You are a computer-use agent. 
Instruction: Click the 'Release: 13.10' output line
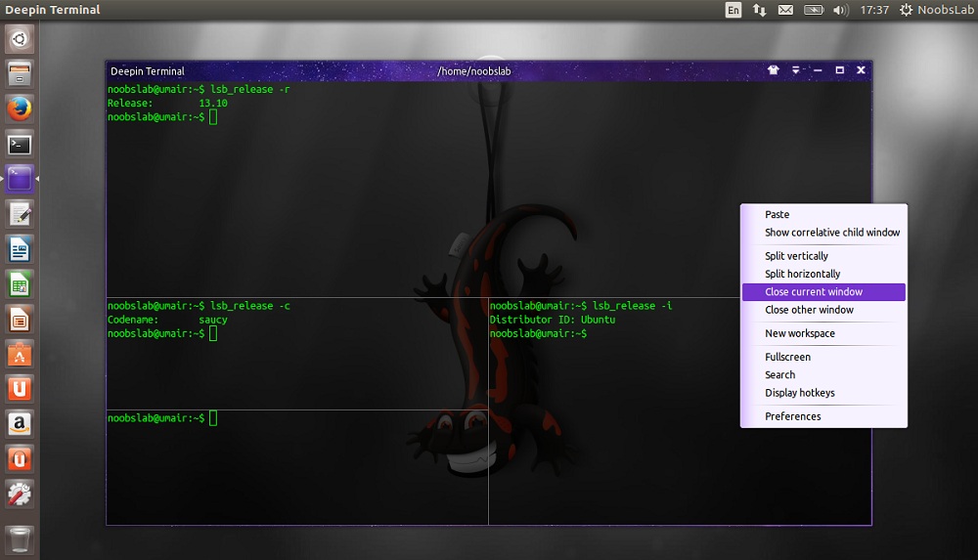pos(167,103)
